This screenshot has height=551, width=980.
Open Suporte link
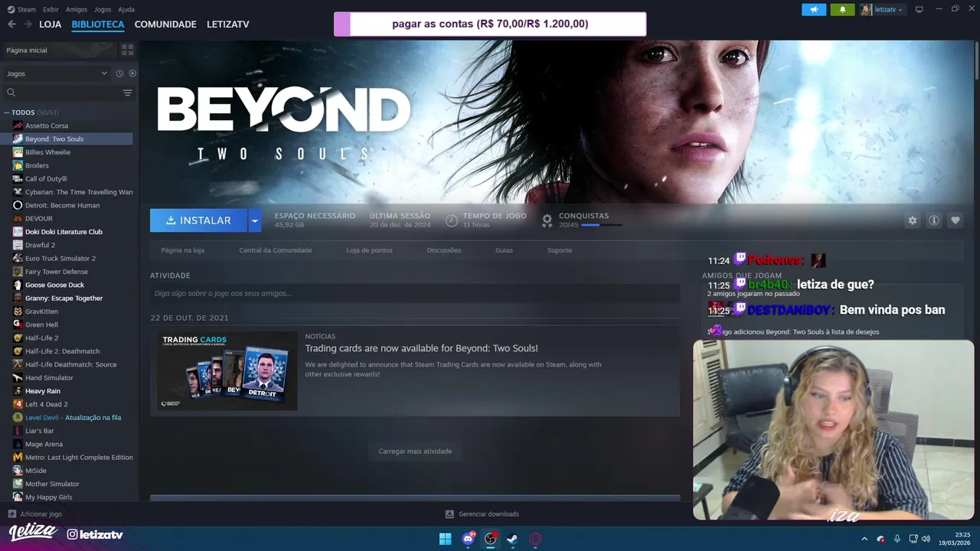[x=560, y=250]
